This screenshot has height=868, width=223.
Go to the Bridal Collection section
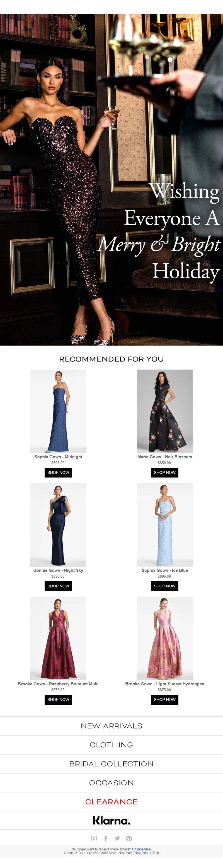pos(111,763)
